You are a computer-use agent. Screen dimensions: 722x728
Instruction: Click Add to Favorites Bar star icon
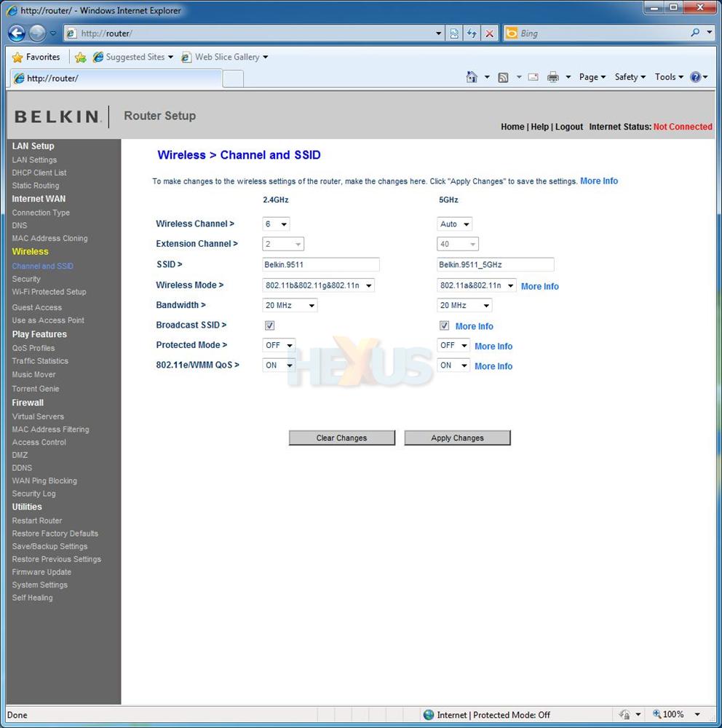(80, 57)
